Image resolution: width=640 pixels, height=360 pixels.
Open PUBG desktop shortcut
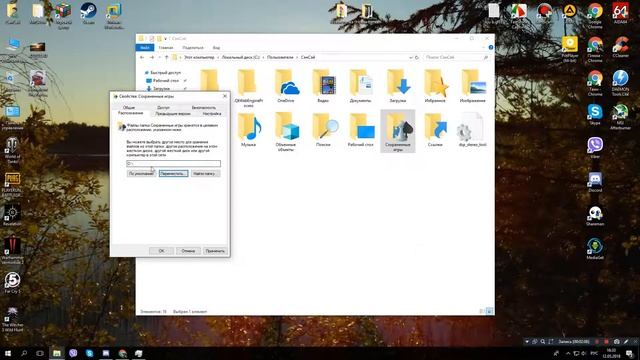[12, 184]
